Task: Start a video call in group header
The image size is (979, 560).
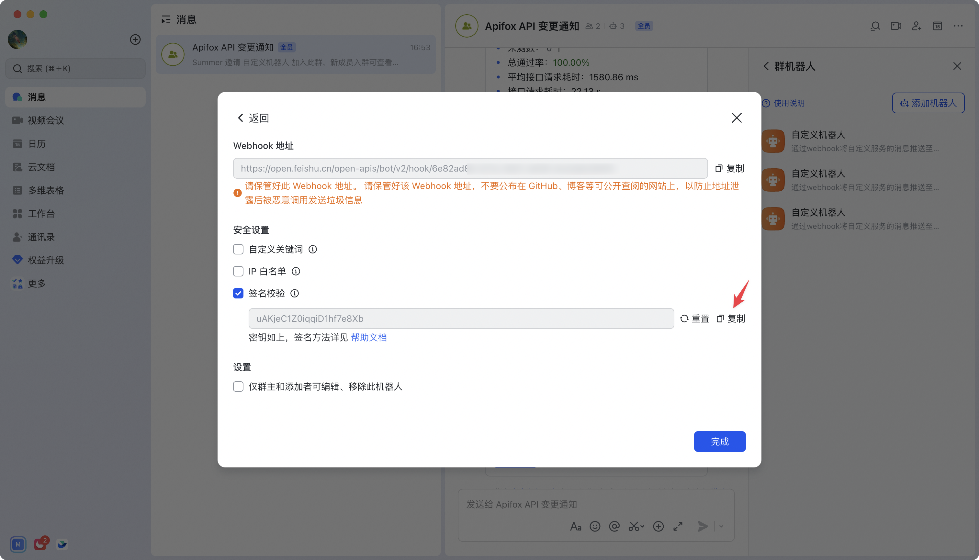Action: coord(896,26)
